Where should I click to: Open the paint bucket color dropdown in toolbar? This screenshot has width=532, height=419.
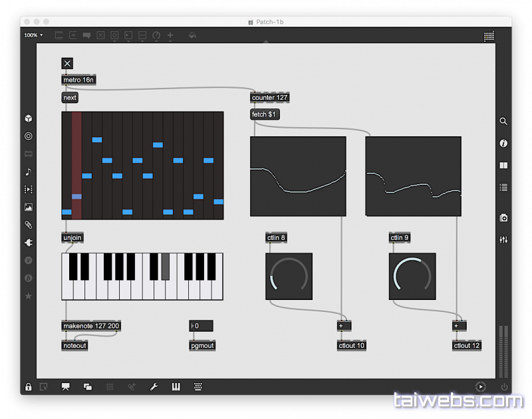tap(192, 36)
